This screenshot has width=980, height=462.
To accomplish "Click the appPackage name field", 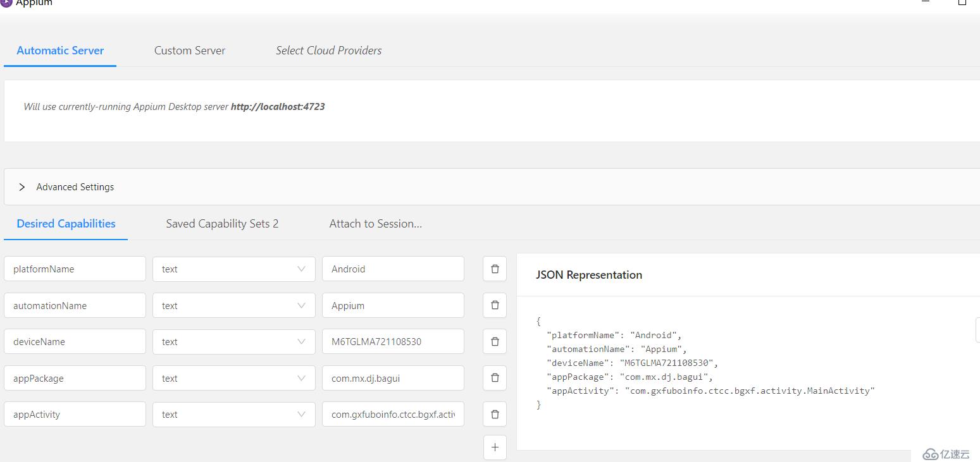I will pyautogui.click(x=75, y=378).
